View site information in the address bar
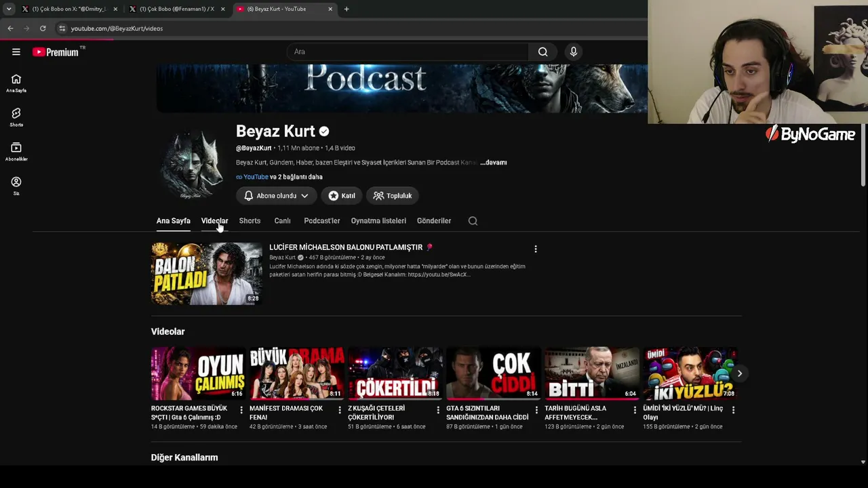The width and height of the screenshot is (868, 488). [62, 28]
